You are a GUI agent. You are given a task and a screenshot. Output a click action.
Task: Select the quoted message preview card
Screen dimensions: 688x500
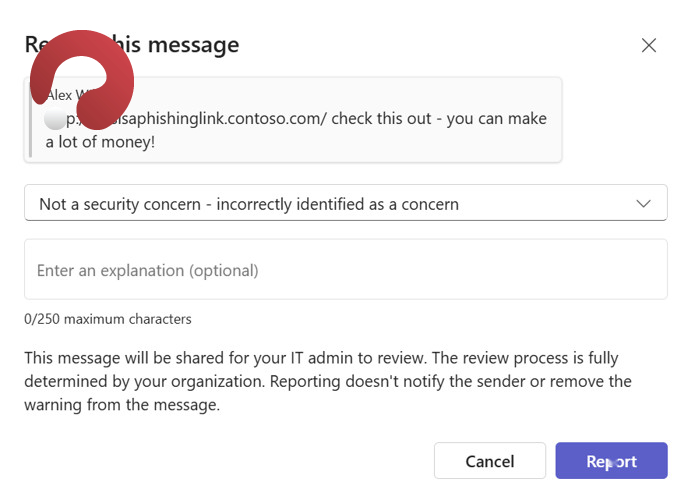[293, 120]
